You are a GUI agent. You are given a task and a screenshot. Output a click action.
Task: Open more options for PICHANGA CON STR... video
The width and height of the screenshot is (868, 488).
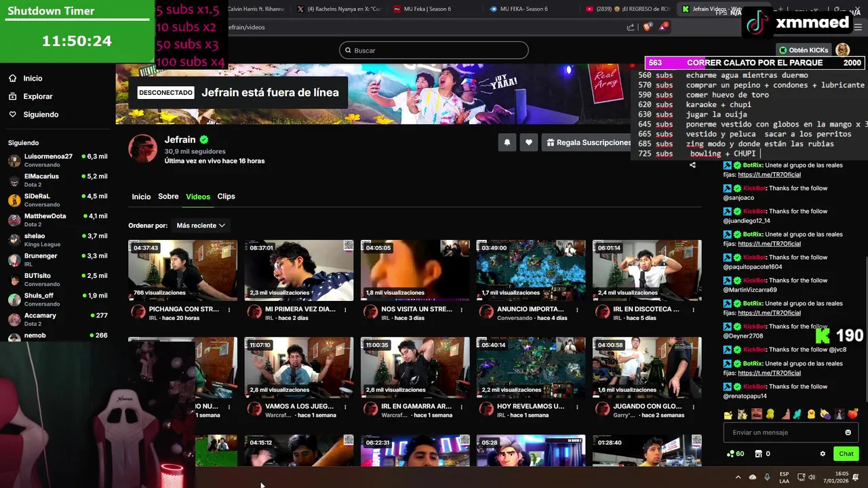tap(229, 310)
